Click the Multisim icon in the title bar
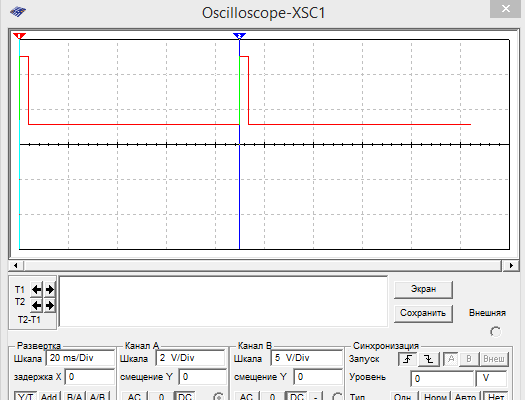 (x=18, y=12)
